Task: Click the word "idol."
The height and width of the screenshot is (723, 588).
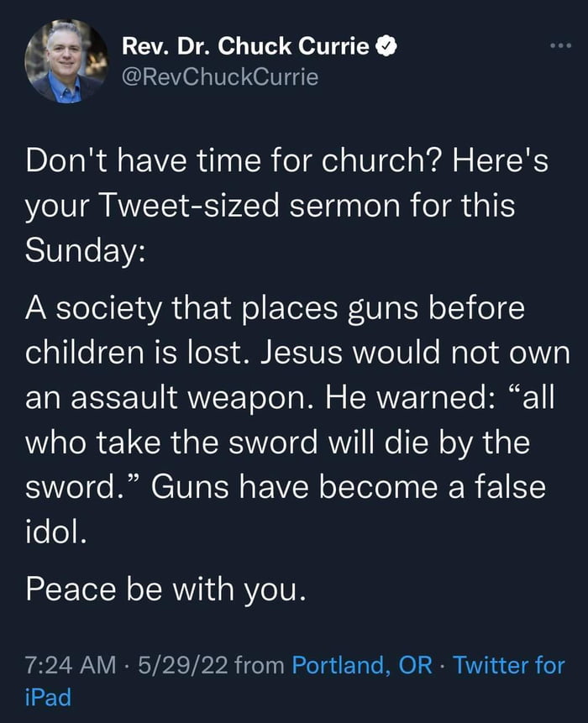Action: point(55,532)
